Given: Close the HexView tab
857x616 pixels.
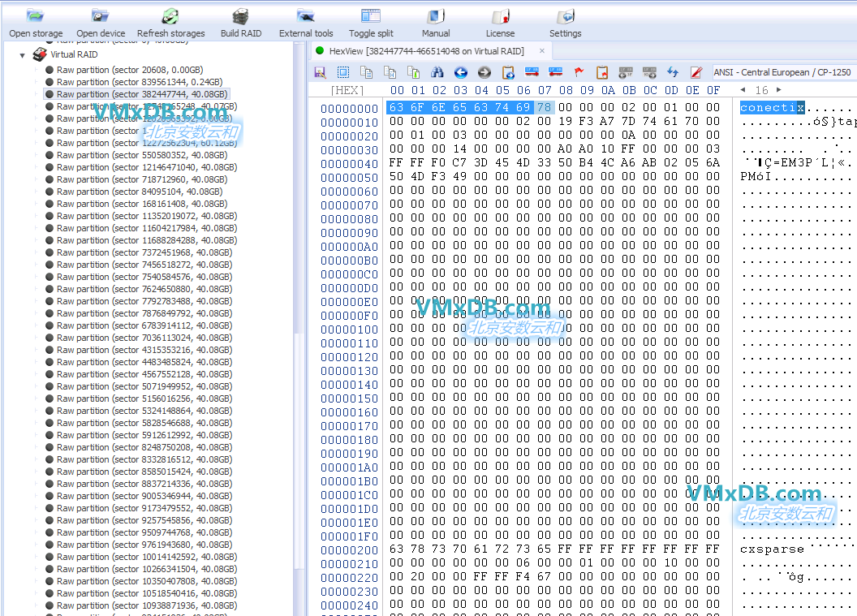Looking at the screenshot, I should tap(542, 51).
